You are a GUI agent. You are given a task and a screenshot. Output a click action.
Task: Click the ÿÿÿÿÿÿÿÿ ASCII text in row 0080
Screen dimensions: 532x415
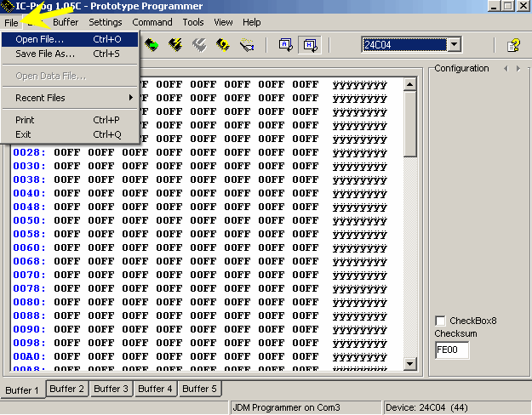click(360, 303)
